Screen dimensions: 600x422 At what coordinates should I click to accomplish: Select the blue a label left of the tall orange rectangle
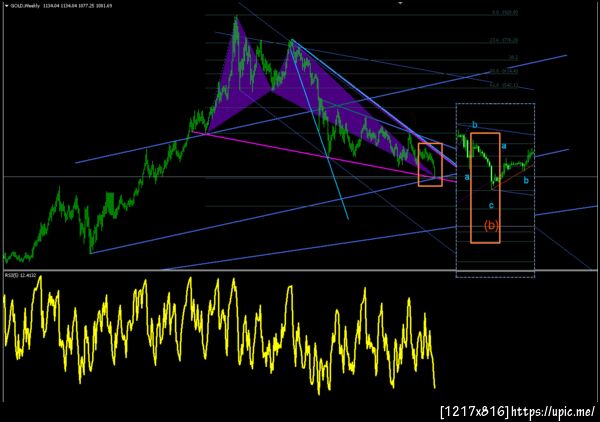pyautogui.click(x=467, y=177)
